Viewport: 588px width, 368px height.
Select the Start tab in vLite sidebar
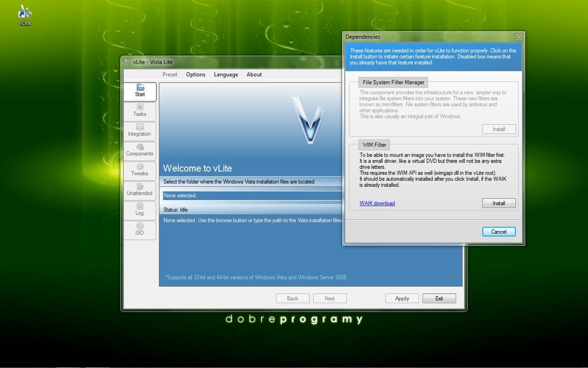coord(140,92)
